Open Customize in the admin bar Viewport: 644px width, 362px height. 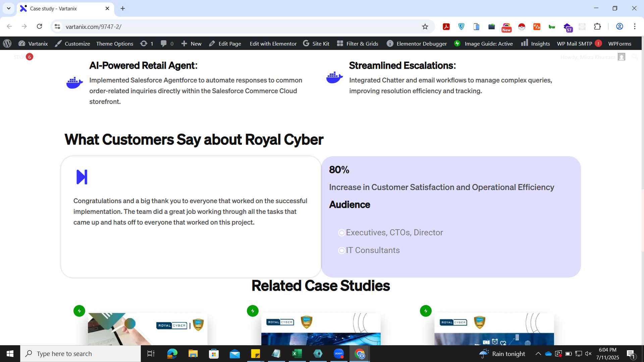(72, 44)
